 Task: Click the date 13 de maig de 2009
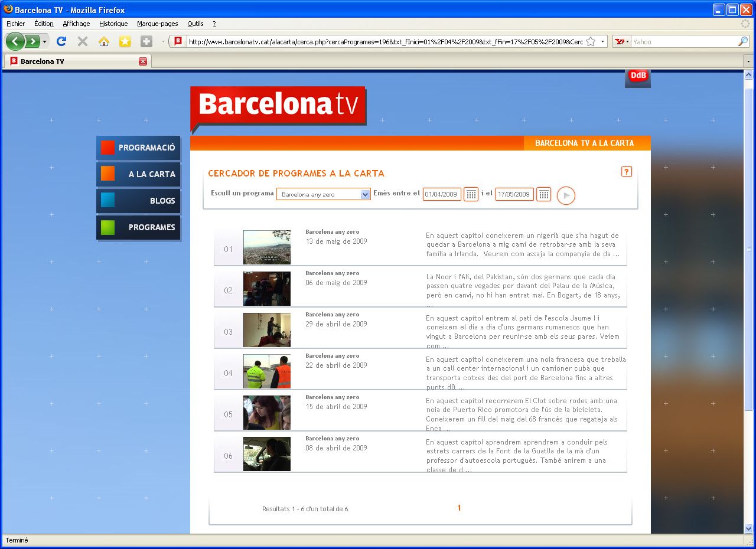pyautogui.click(x=336, y=241)
